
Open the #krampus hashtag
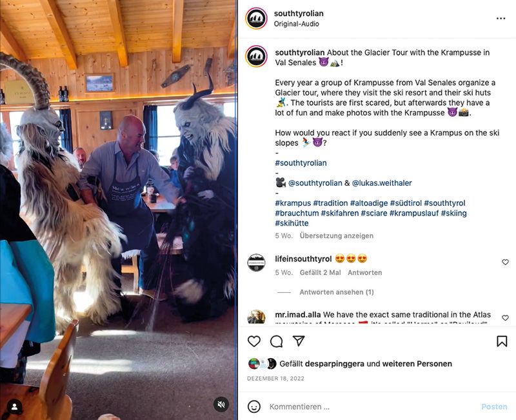click(293, 203)
